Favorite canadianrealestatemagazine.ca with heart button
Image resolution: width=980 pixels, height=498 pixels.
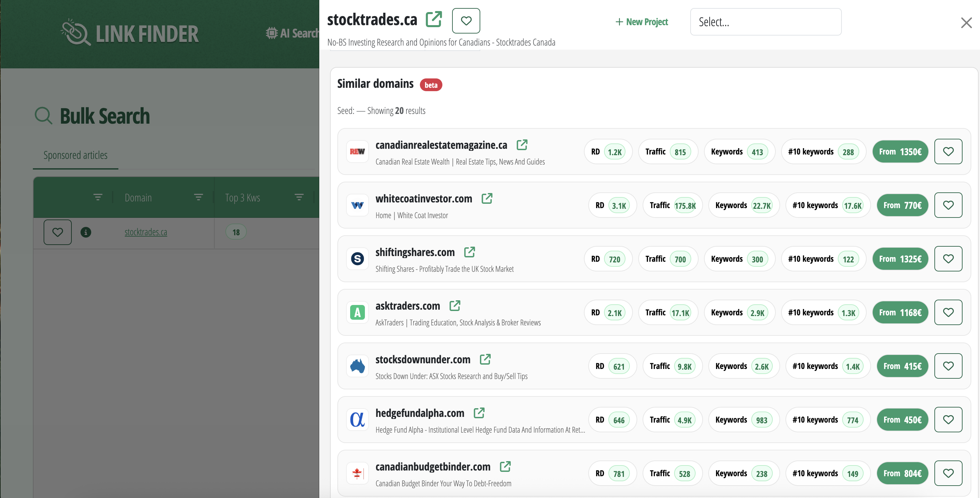(x=948, y=152)
